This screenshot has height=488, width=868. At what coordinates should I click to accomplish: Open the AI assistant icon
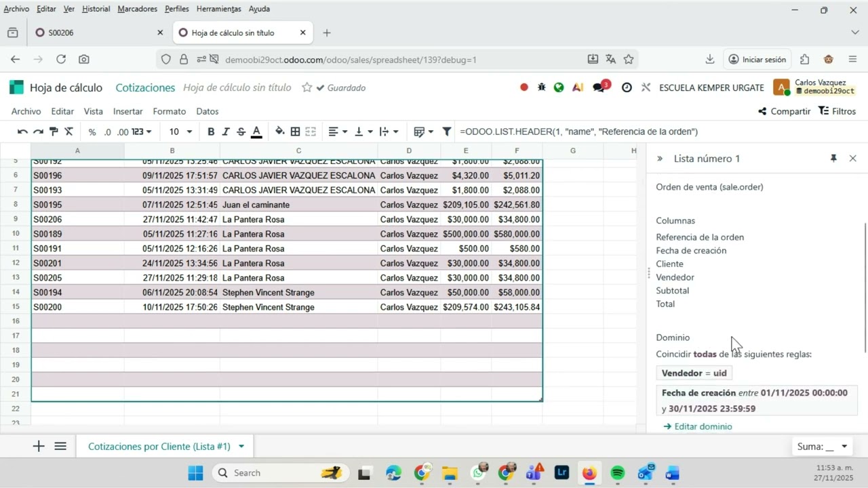(577, 87)
